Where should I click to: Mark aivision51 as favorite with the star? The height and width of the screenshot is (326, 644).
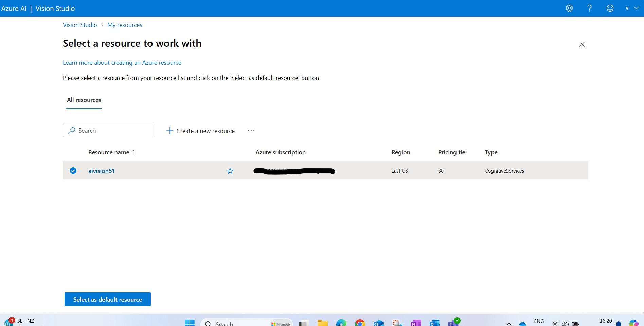tap(230, 171)
